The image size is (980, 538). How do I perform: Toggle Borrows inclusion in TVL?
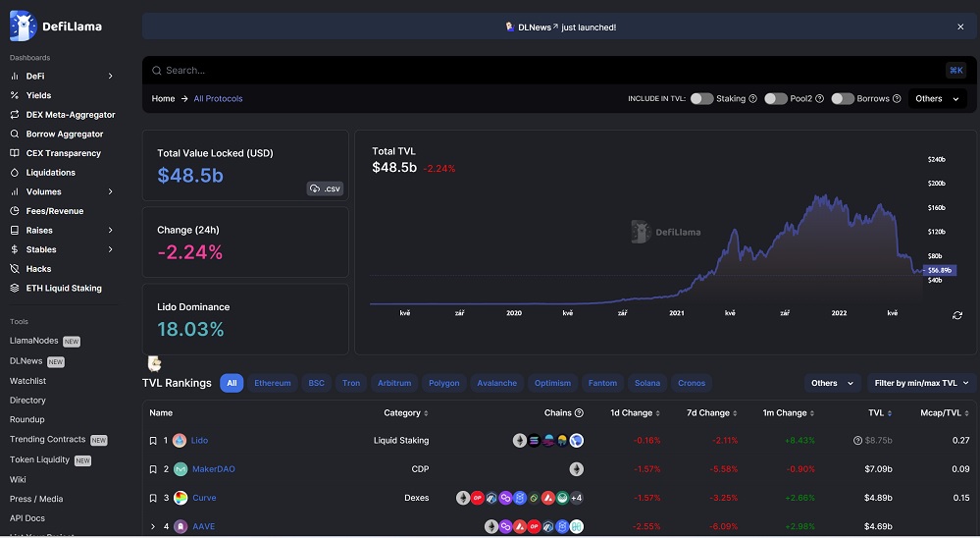pyautogui.click(x=842, y=99)
